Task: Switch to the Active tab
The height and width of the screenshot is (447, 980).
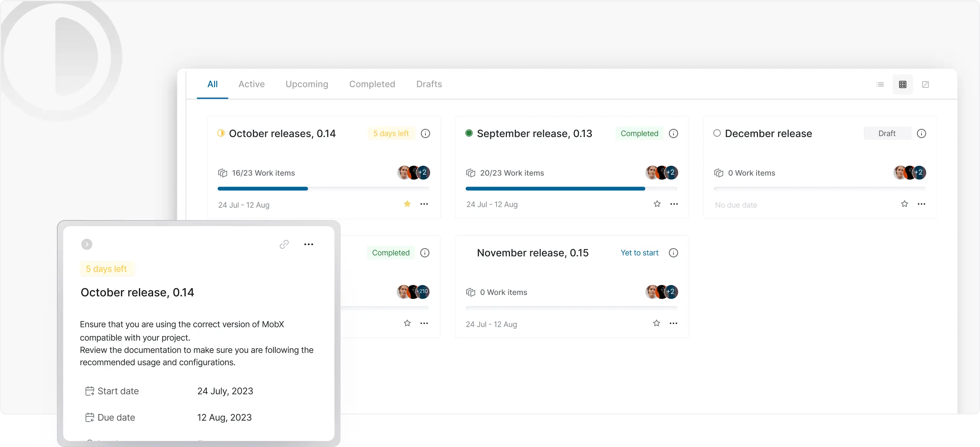Action: point(251,84)
